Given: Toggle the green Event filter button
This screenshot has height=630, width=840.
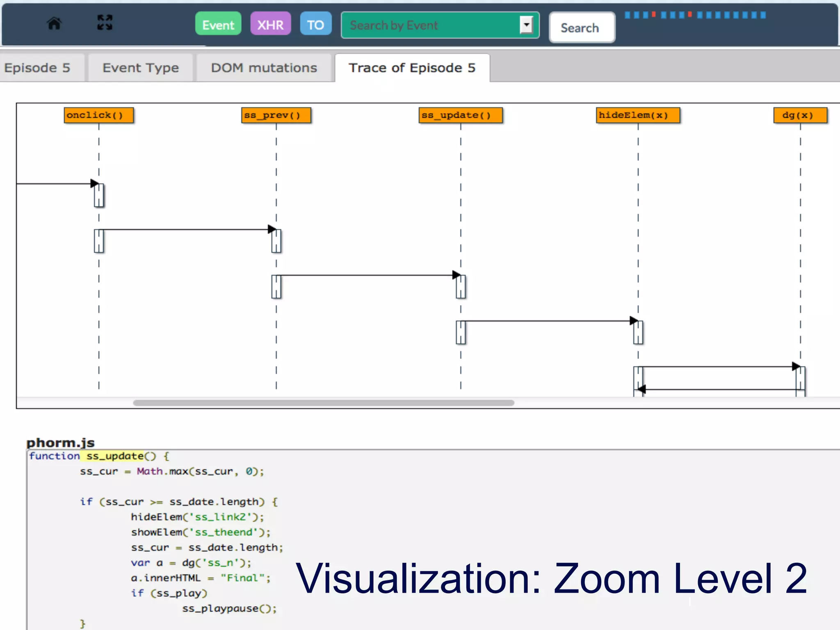Looking at the screenshot, I should (x=218, y=24).
